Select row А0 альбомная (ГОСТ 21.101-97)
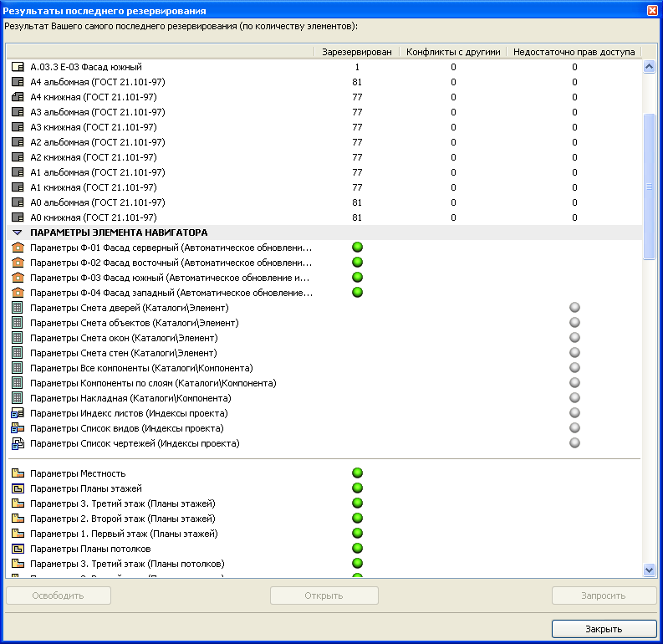The height and width of the screenshot is (644, 663). click(324, 202)
